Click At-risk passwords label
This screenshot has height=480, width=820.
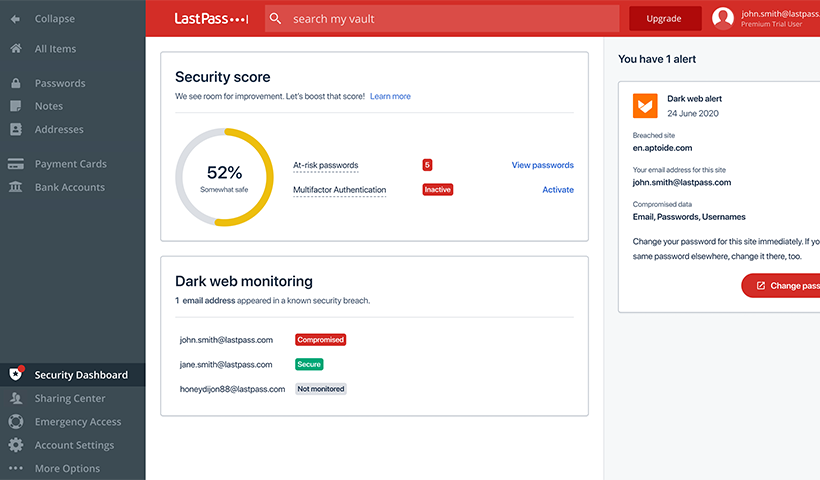click(x=325, y=165)
